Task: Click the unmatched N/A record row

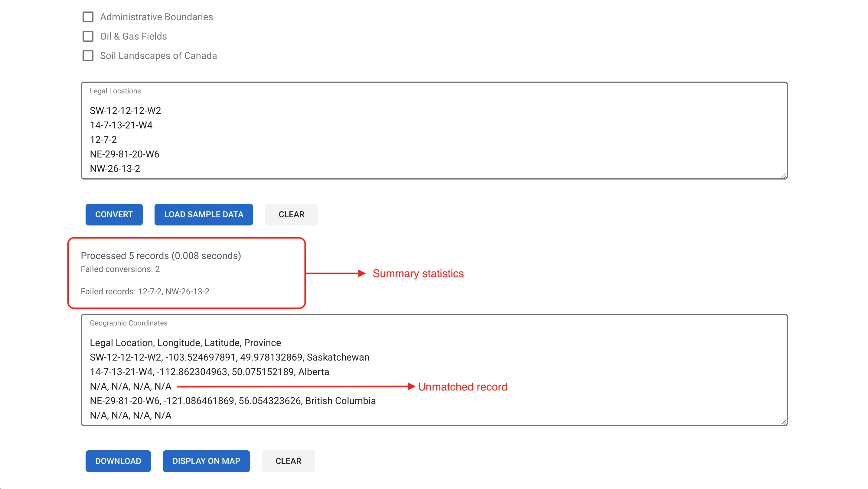Action: click(130, 386)
